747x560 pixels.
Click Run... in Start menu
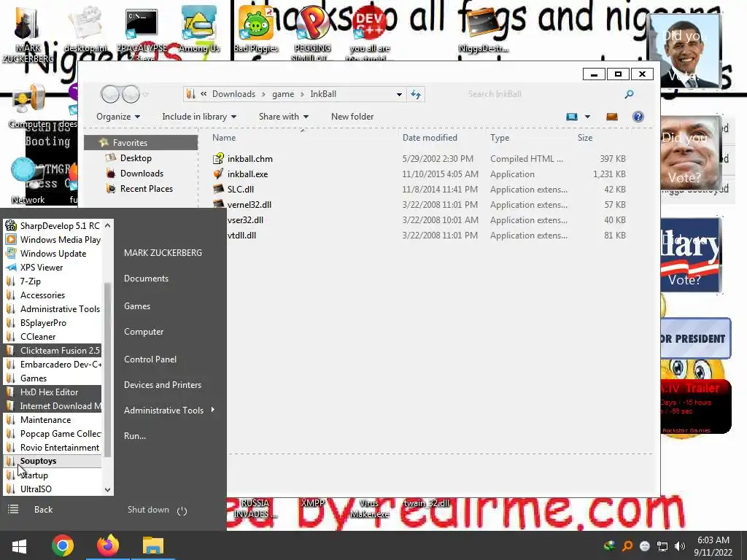tap(135, 436)
